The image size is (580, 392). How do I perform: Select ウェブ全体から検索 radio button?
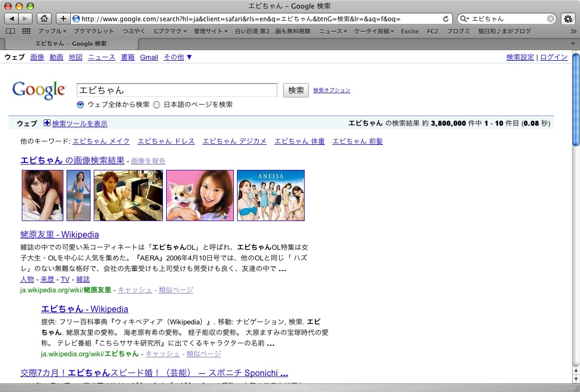click(x=80, y=104)
